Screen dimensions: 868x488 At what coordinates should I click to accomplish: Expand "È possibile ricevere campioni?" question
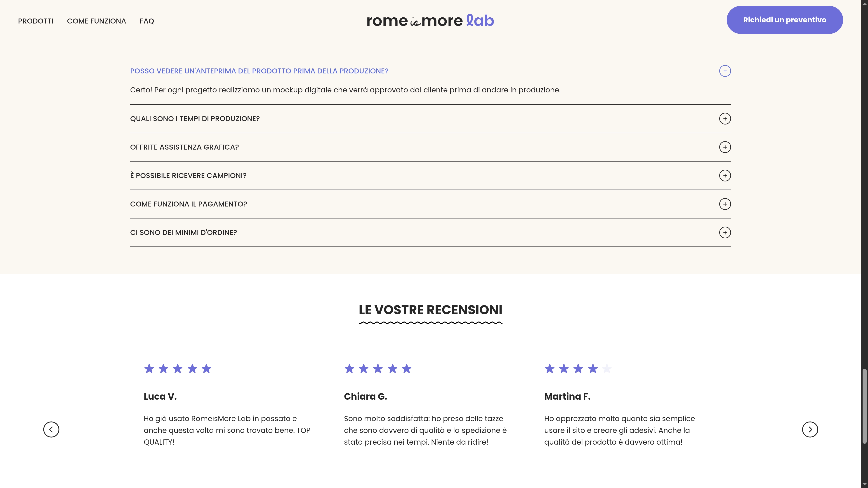188,176
